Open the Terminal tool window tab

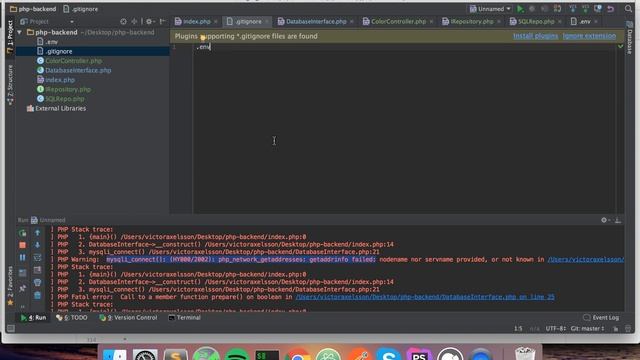pyautogui.click(x=184, y=318)
